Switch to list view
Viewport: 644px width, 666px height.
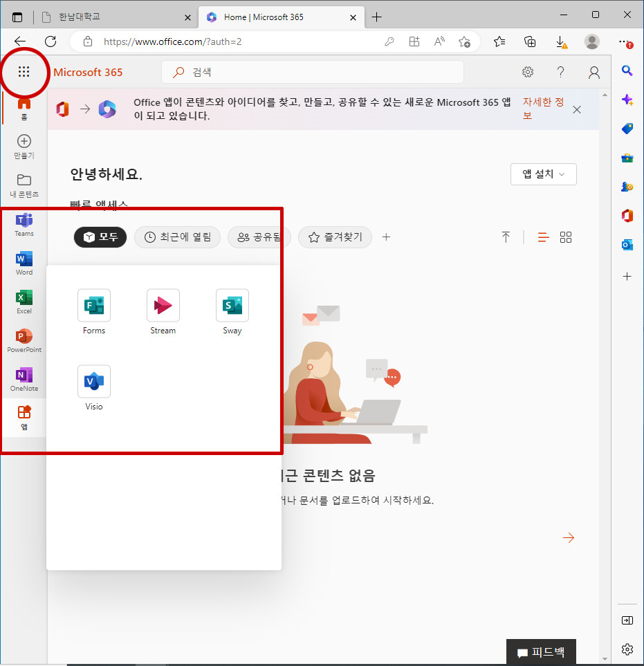point(543,237)
